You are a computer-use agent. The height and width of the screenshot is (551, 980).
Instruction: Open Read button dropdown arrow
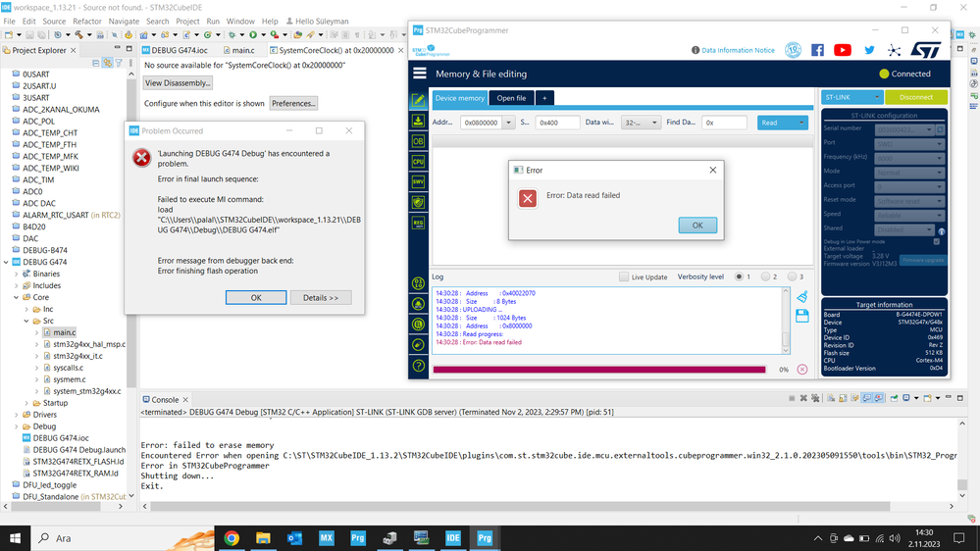tap(801, 123)
